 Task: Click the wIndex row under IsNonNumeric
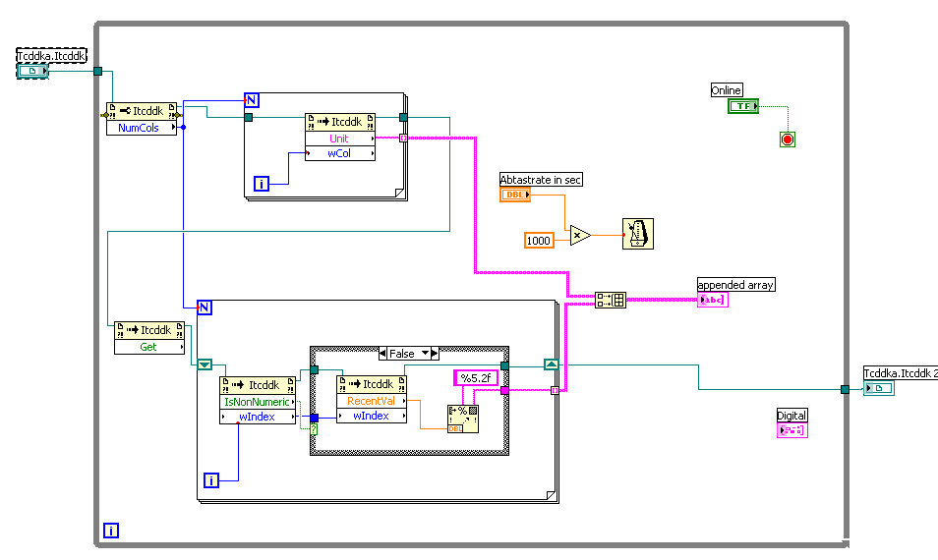point(258,417)
